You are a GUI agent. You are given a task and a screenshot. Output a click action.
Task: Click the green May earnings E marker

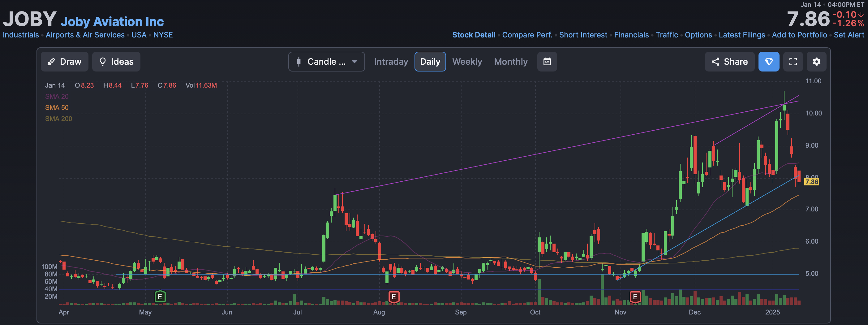160,297
